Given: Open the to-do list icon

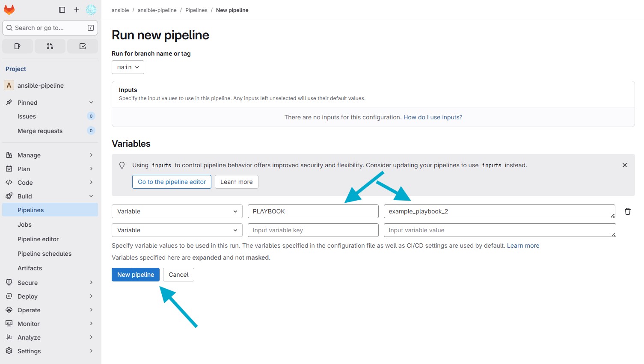Looking at the screenshot, I should pos(83,46).
